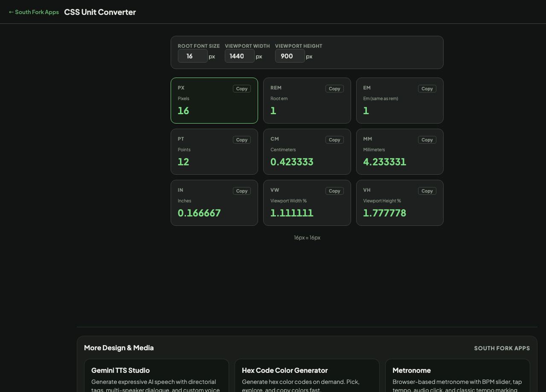The height and width of the screenshot is (392, 546).
Task: Go back to South Fork Apps
Action: (34, 12)
